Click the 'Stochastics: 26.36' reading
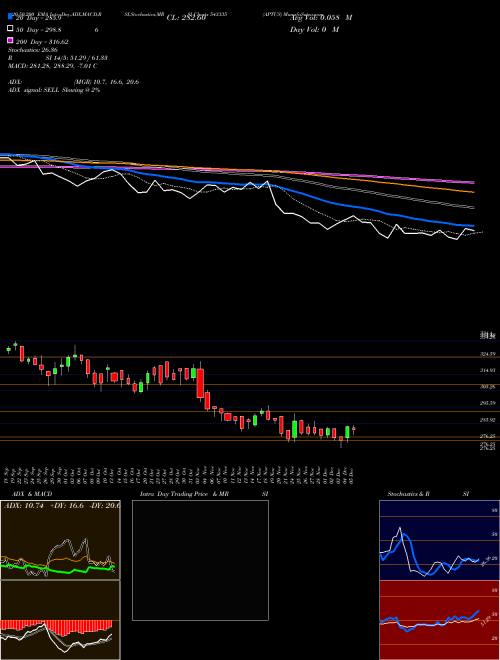500x660 pixels. click(x=33, y=50)
